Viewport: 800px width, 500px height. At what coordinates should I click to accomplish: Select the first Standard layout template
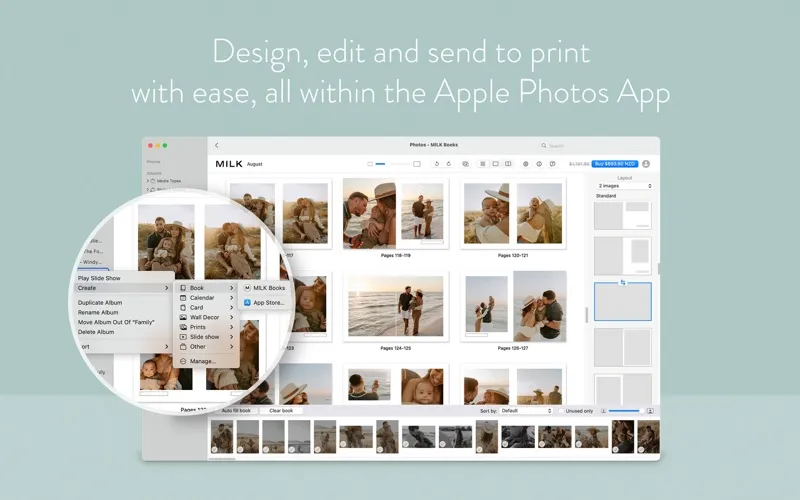pyautogui.click(x=622, y=215)
